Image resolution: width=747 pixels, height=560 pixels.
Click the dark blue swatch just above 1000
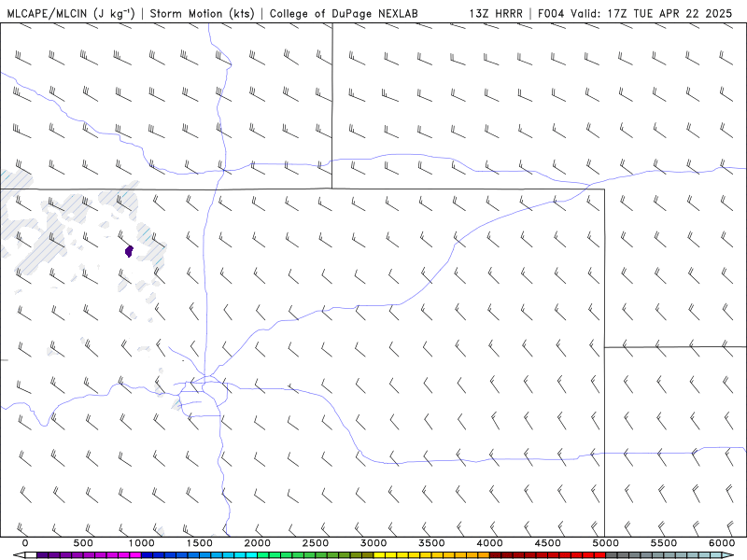(x=147, y=554)
